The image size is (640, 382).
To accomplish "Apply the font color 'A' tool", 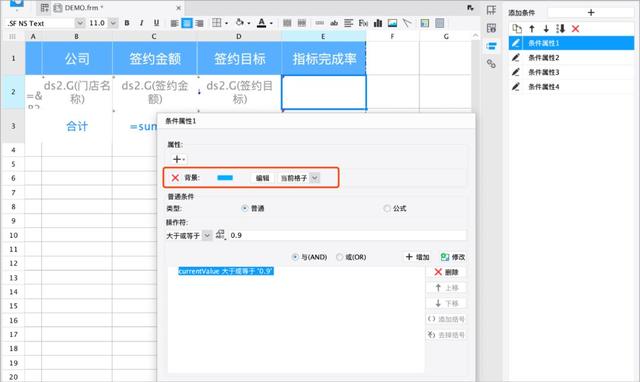I will 262,23.
